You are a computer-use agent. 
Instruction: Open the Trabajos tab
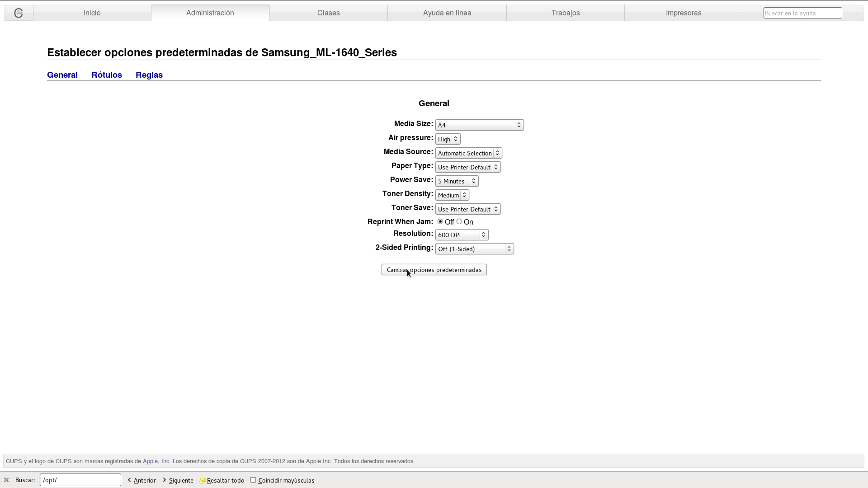566,13
